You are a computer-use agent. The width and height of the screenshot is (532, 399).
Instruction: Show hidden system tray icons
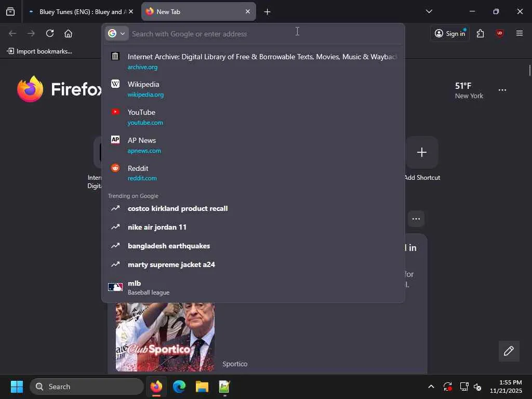click(431, 387)
